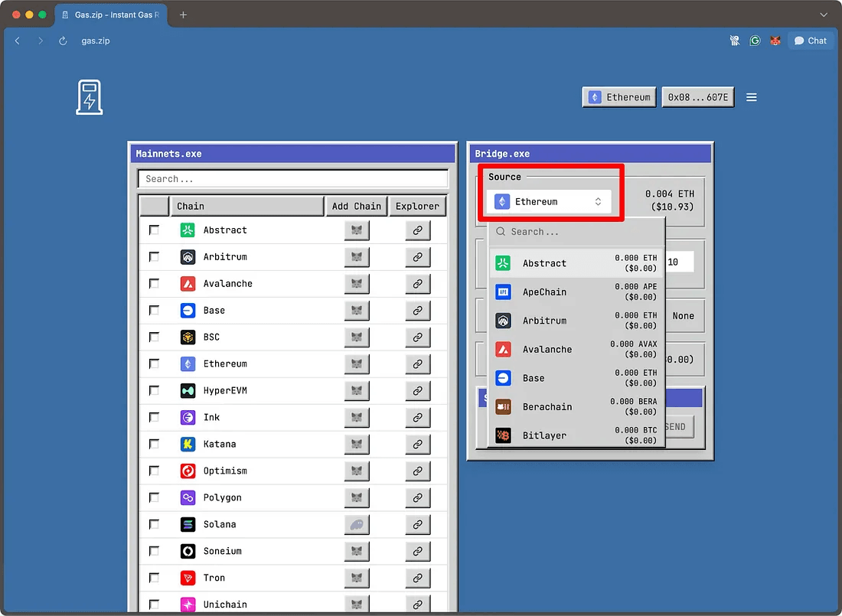Open explorer link for Optimism
The image size is (842, 616).
click(x=418, y=471)
